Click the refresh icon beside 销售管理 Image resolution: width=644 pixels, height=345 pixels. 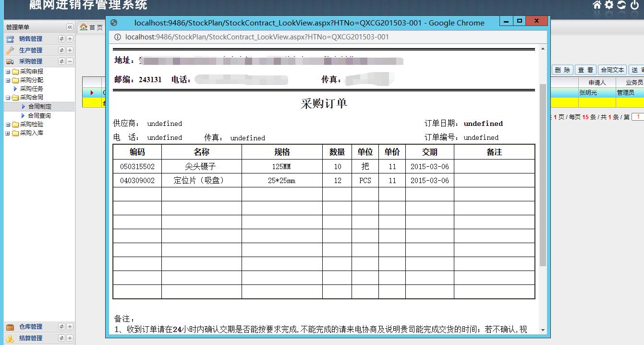click(x=61, y=39)
